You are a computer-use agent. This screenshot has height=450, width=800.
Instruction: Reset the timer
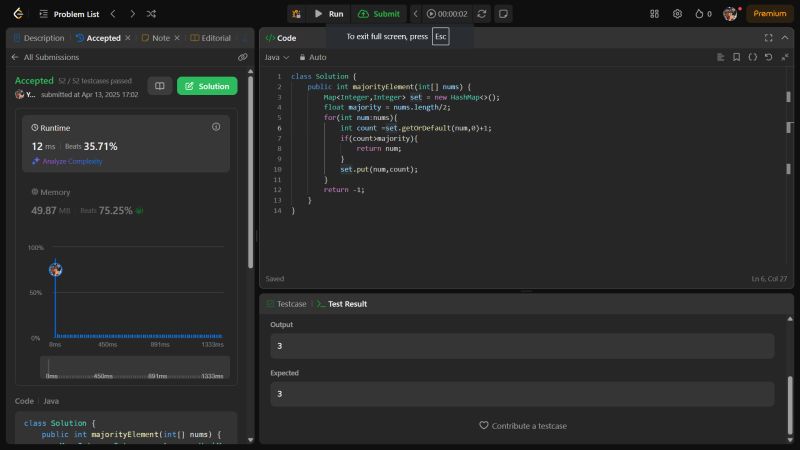tap(482, 14)
